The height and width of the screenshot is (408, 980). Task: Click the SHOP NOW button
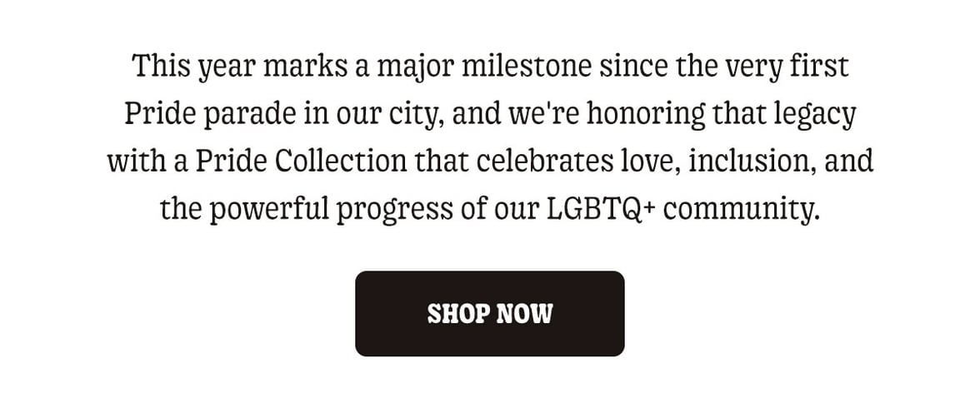pos(489,314)
